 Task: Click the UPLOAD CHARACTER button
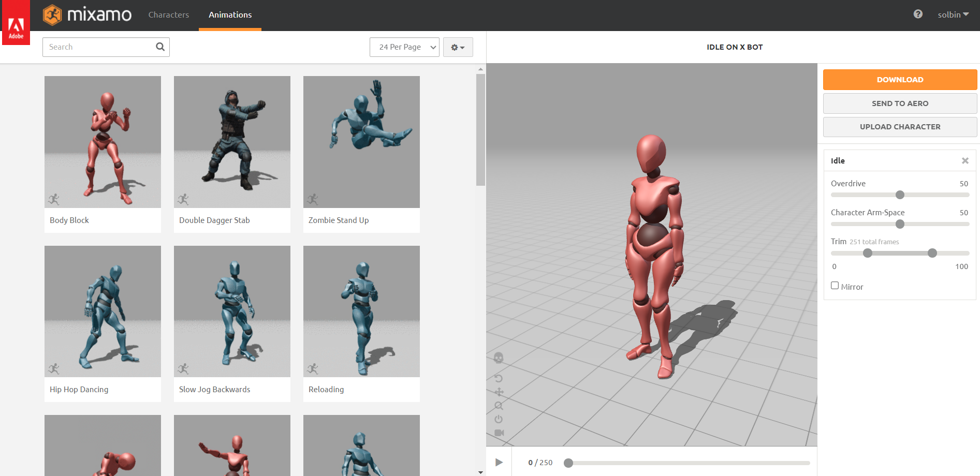click(899, 127)
